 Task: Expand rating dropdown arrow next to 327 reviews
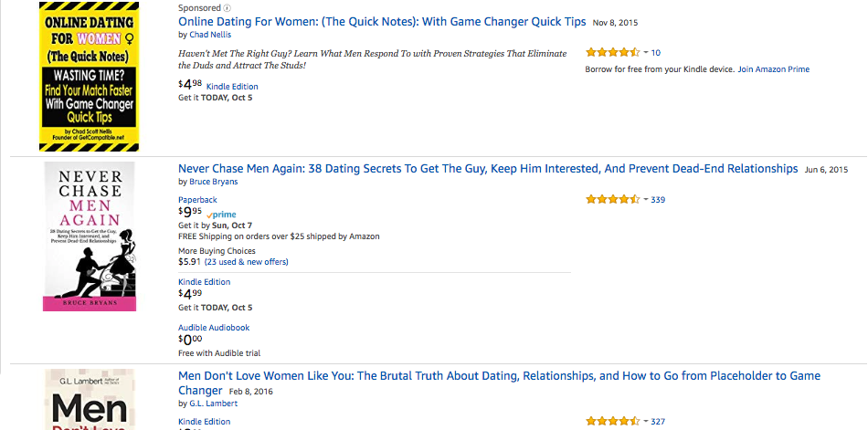pos(645,421)
